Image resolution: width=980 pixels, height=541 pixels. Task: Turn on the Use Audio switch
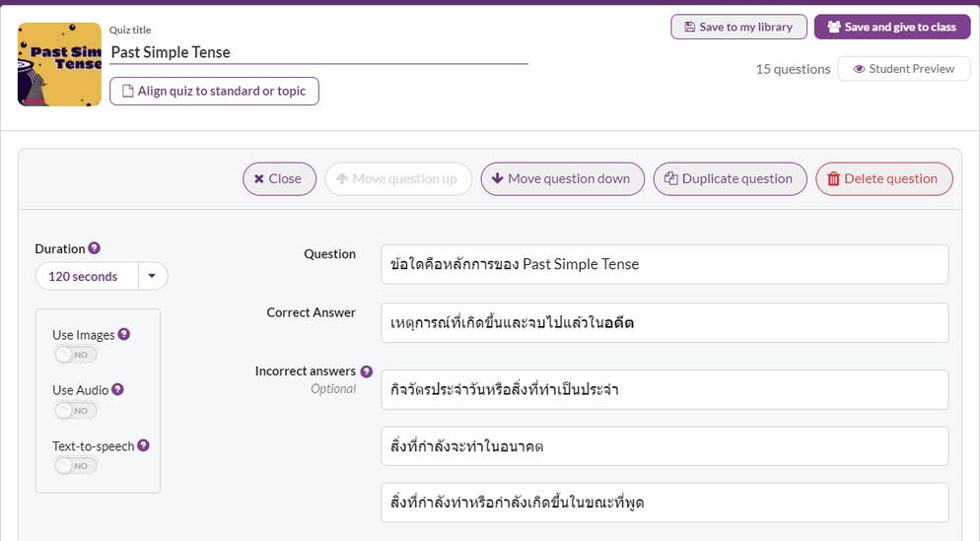76,411
